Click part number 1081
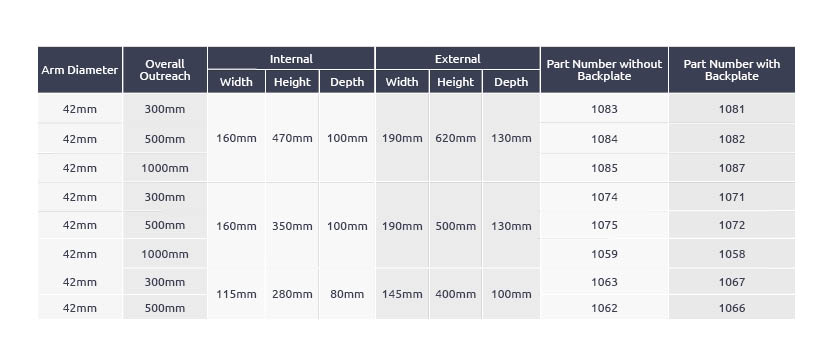This screenshot has height=363, width=839. pos(731,109)
